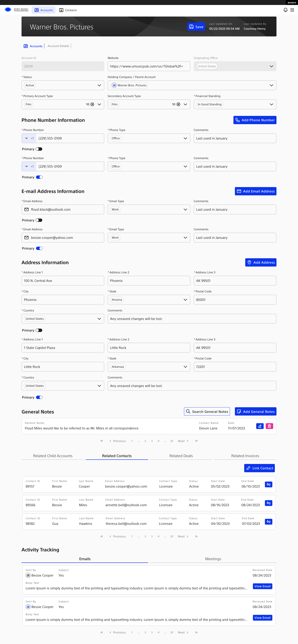Clear the Secondary Account Type Film selection
Screen dimensions: 298x644
tap(178, 104)
